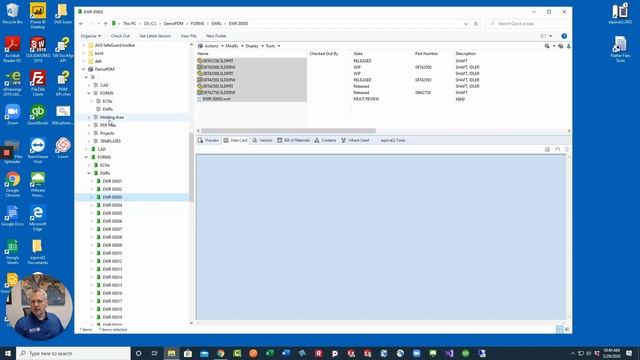Open the view options dropdown arrow
The image size is (640, 360).
coord(551,36)
